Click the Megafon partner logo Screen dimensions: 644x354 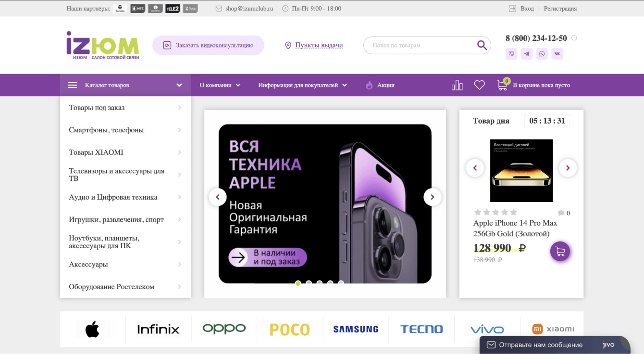click(x=155, y=9)
